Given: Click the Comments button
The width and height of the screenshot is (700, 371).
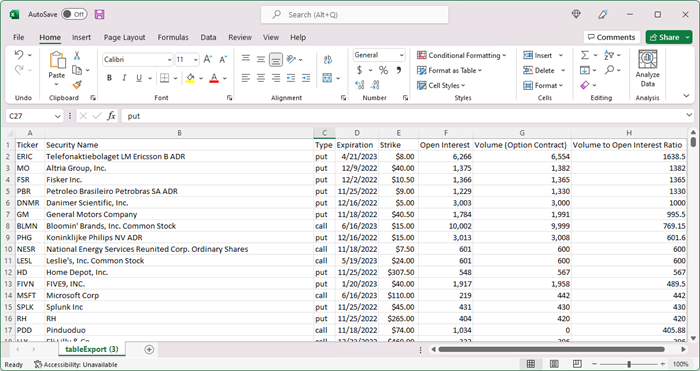Looking at the screenshot, I should [612, 37].
